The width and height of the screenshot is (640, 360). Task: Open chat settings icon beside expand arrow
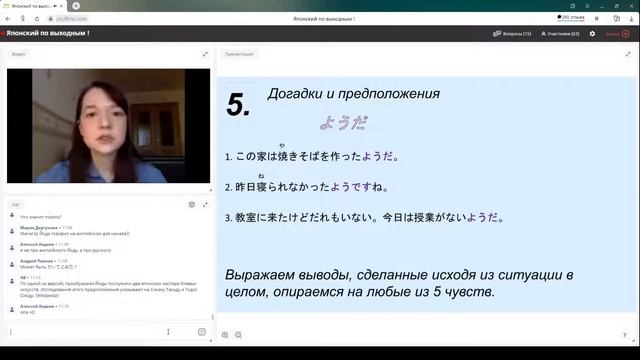point(192,204)
